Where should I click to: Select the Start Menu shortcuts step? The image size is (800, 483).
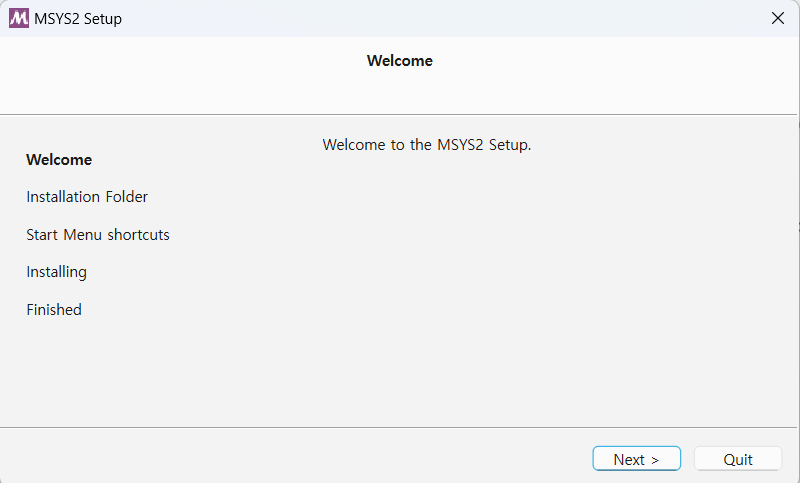pos(97,235)
